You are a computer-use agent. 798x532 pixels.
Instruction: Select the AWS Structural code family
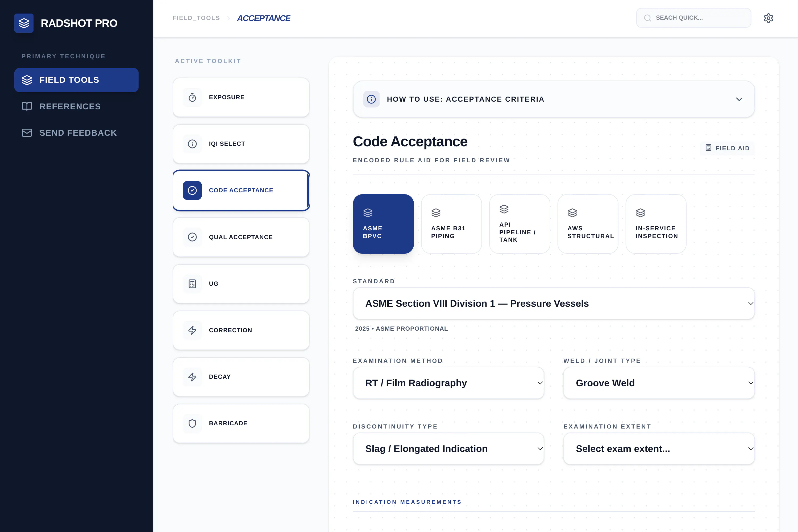588,224
